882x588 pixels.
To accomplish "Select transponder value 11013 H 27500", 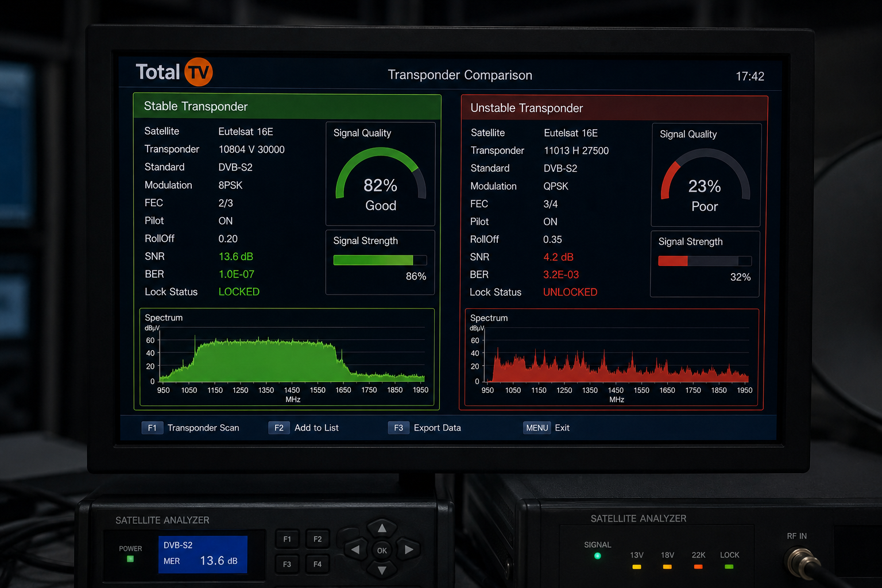I will coord(576,150).
